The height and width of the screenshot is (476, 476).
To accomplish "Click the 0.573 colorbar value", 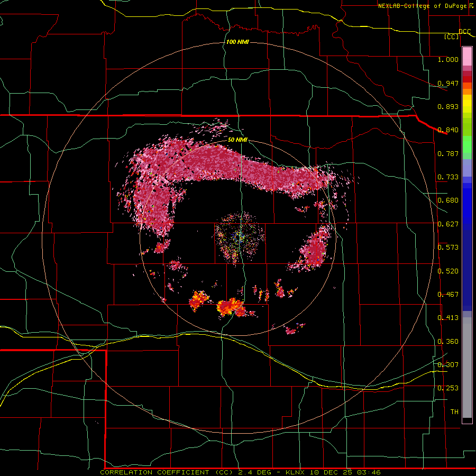I will pos(448,248).
